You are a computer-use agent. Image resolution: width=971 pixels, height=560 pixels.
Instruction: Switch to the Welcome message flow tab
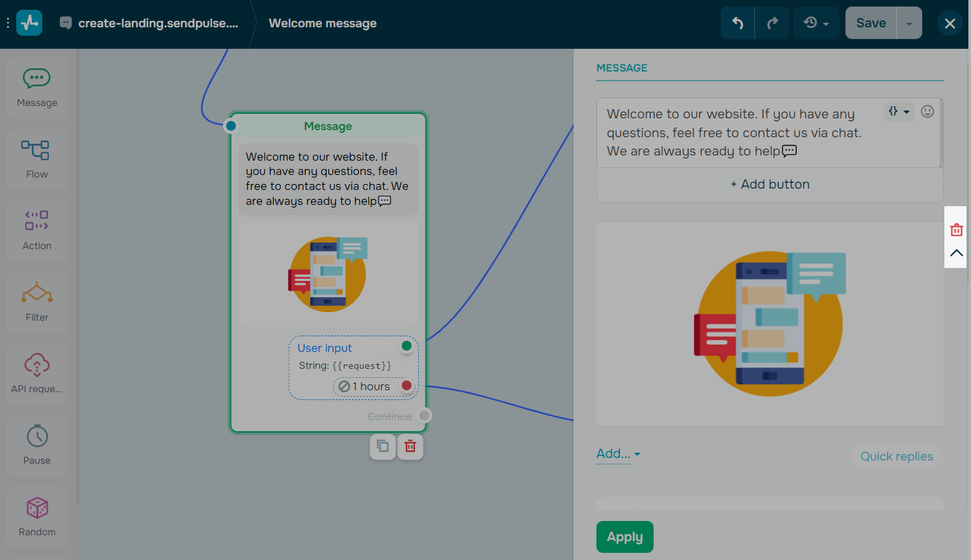[x=322, y=23]
